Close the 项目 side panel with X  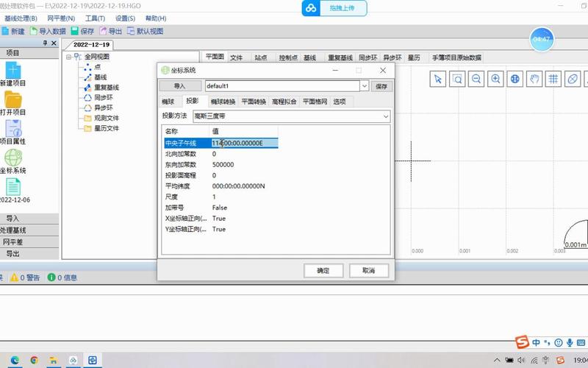point(54,43)
